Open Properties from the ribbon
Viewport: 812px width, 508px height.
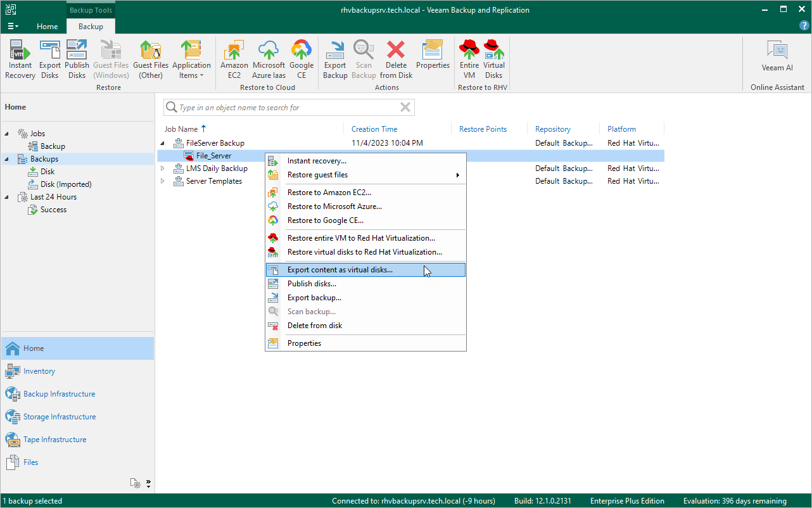click(433, 56)
